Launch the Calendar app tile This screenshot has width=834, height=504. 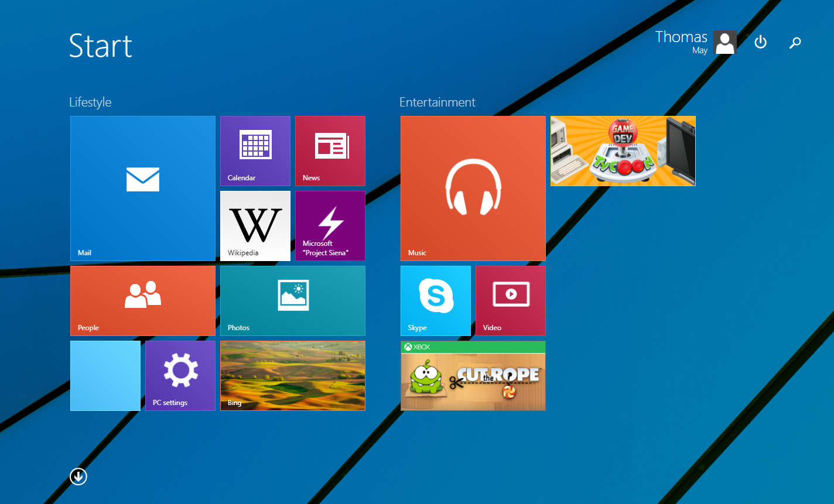[255, 151]
